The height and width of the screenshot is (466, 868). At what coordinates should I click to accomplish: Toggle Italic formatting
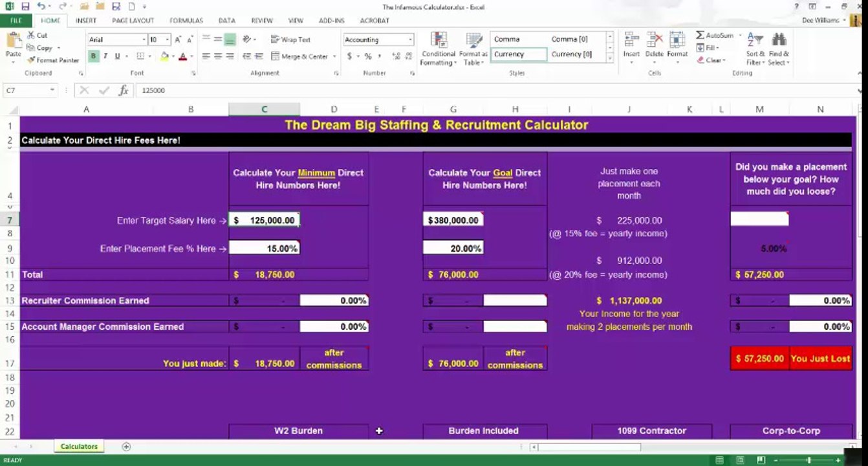pos(106,56)
